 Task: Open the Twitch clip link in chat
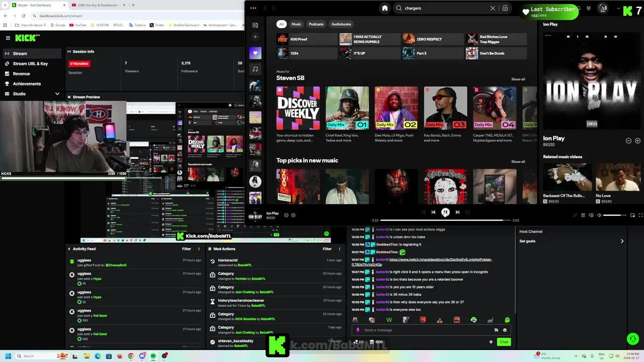click(422, 262)
